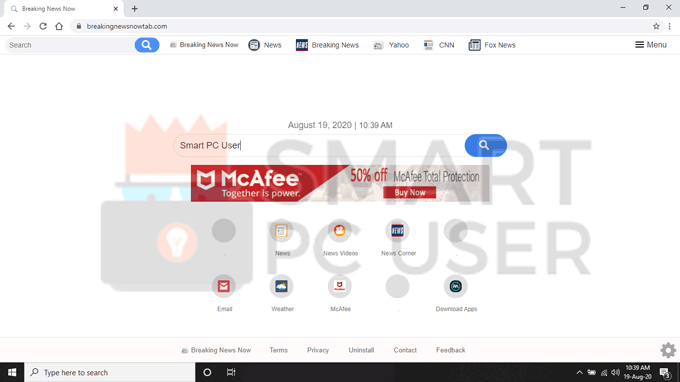This screenshot has width=680, height=382.
Task: Open the page settings gear icon
Action: 668,350
